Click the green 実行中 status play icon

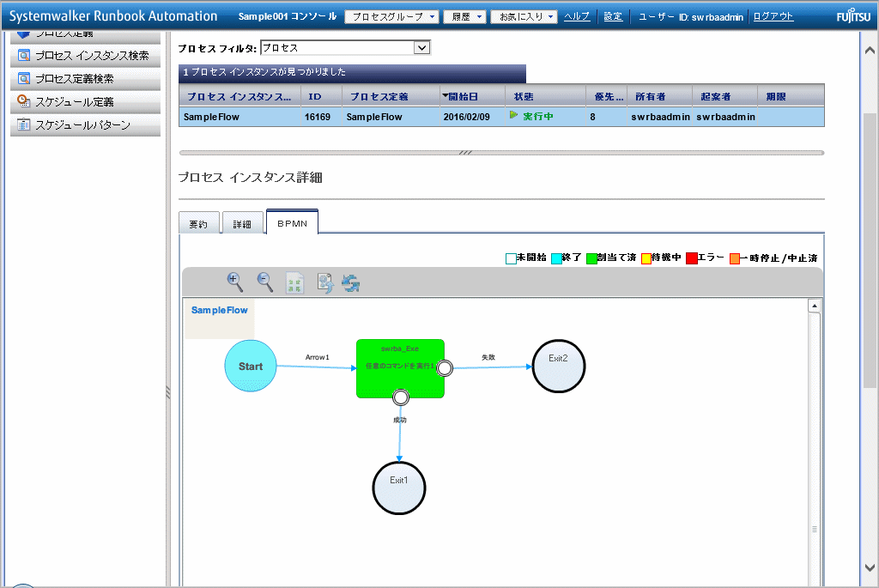tap(513, 116)
